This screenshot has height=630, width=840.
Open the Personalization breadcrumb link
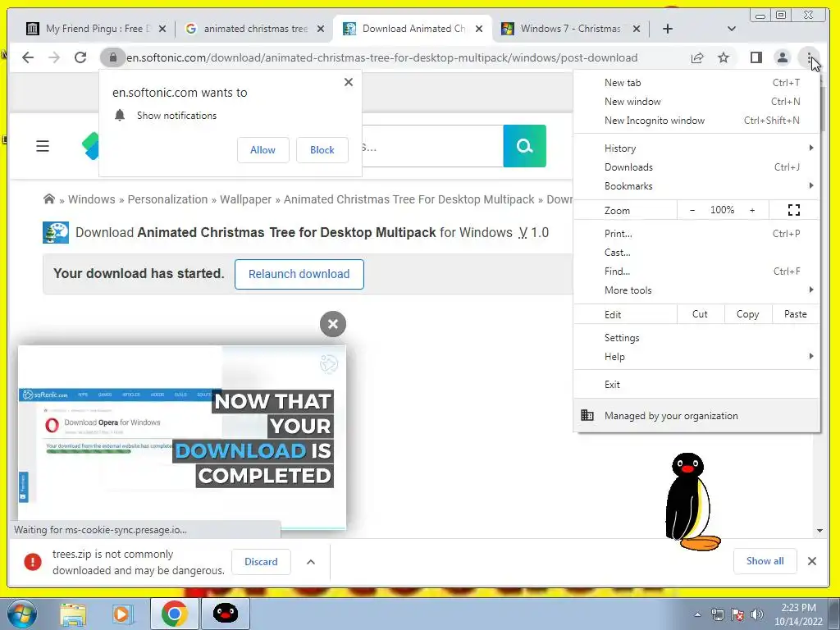pyautogui.click(x=167, y=199)
